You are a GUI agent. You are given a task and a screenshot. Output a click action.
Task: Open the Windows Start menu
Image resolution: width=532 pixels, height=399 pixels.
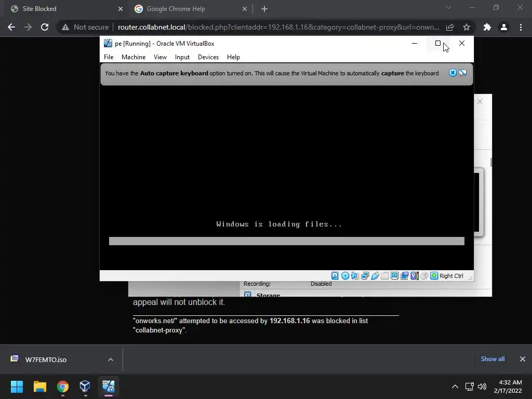[17, 387]
